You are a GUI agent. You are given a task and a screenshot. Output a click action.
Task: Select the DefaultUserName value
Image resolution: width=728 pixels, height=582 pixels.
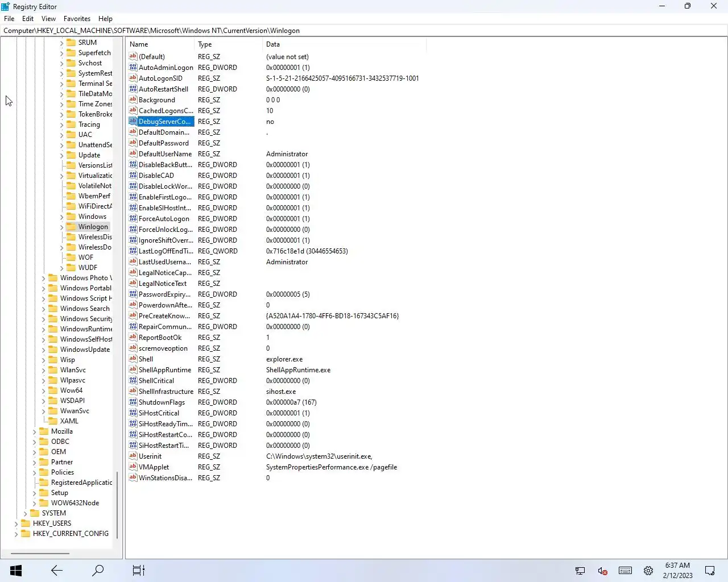click(165, 153)
